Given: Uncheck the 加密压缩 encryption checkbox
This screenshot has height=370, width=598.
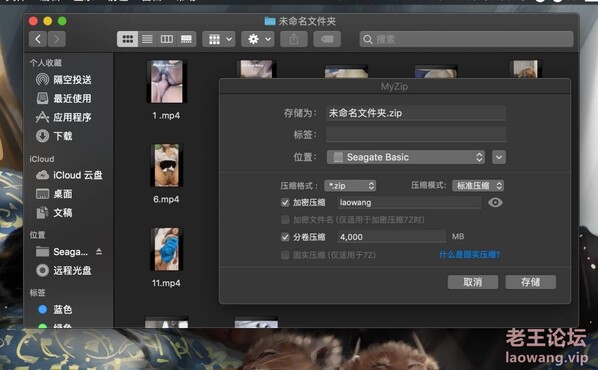Looking at the screenshot, I should tap(285, 203).
